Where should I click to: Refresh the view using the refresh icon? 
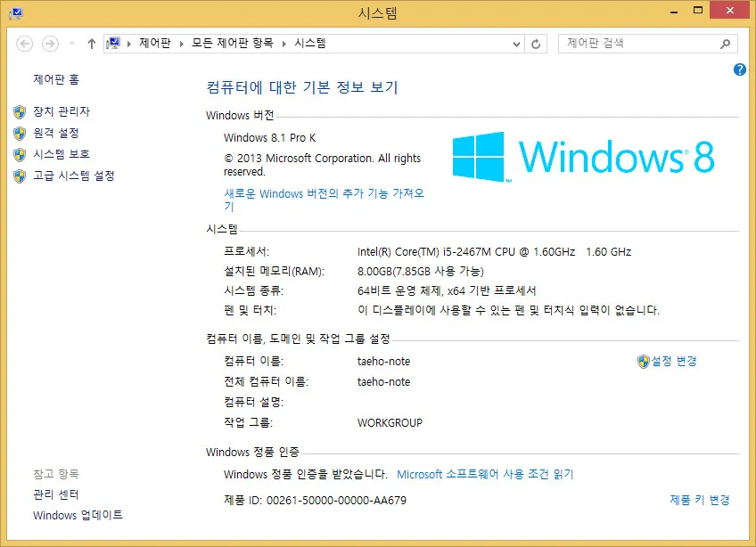click(x=534, y=43)
